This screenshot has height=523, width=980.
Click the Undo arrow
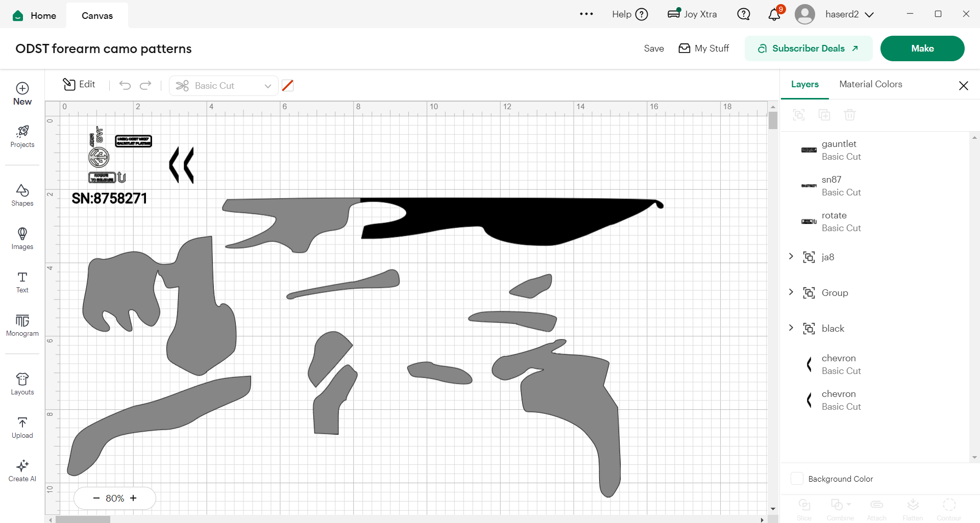click(125, 85)
